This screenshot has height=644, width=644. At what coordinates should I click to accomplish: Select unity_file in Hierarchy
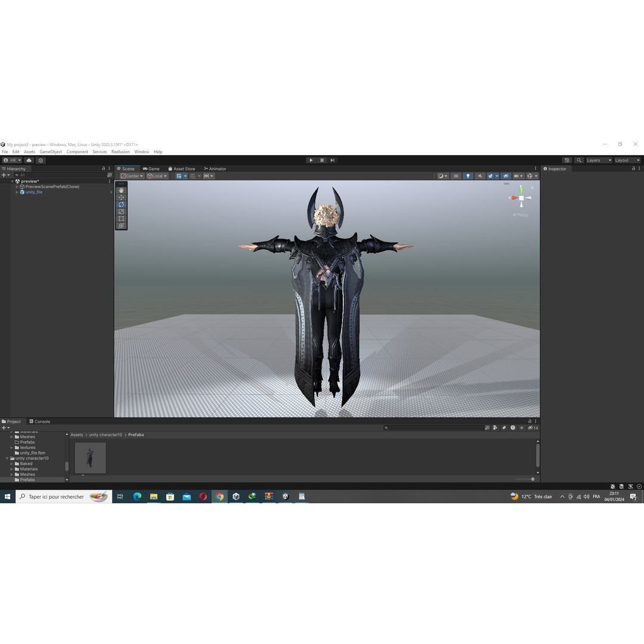[33, 192]
